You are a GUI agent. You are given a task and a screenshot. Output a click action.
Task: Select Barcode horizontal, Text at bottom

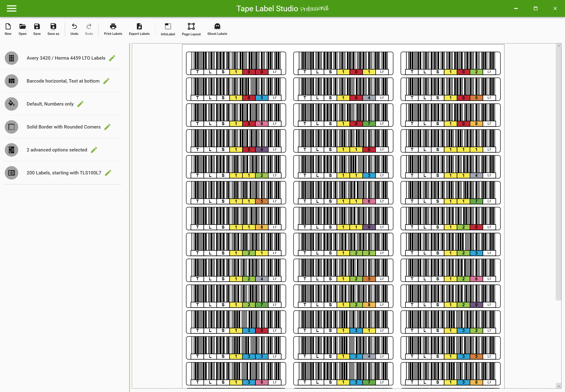tap(63, 81)
